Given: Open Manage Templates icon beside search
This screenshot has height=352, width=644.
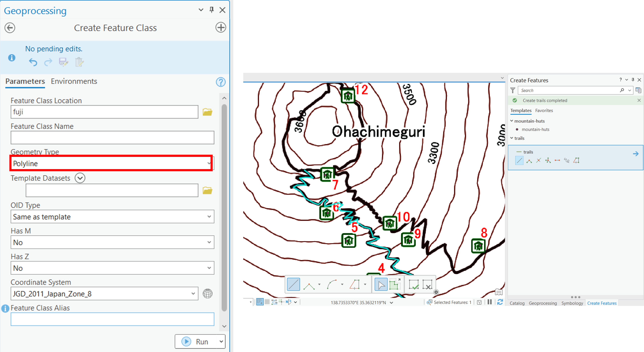Looking at the screenshot, I should click(x=638, y=90).
